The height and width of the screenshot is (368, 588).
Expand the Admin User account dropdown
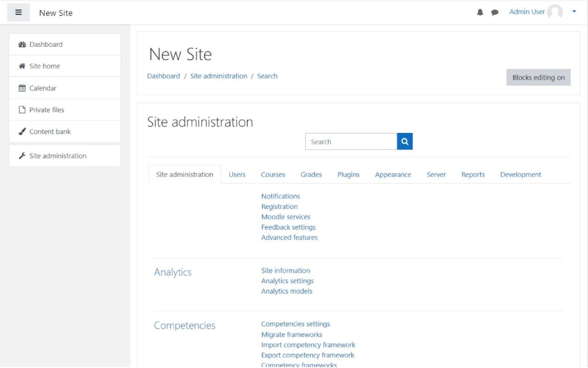pos(574,12)
